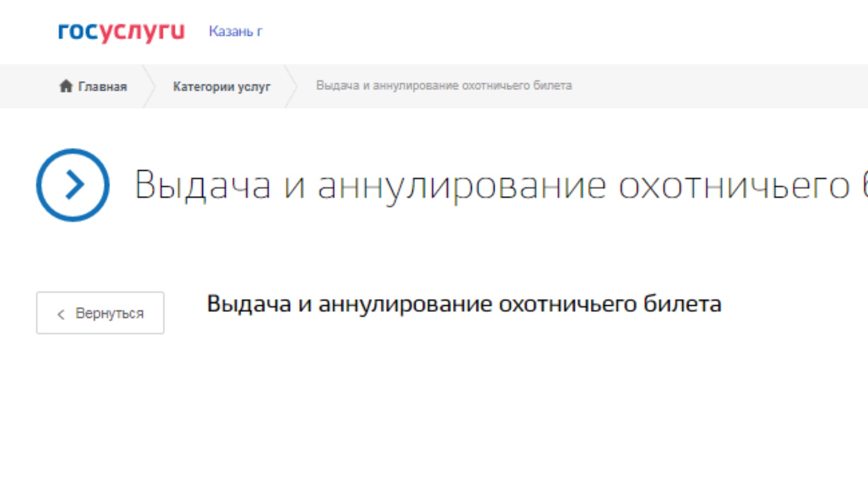Click the Госуслуги logo
This screenshot has width=868, height=488.
[121, 31]
